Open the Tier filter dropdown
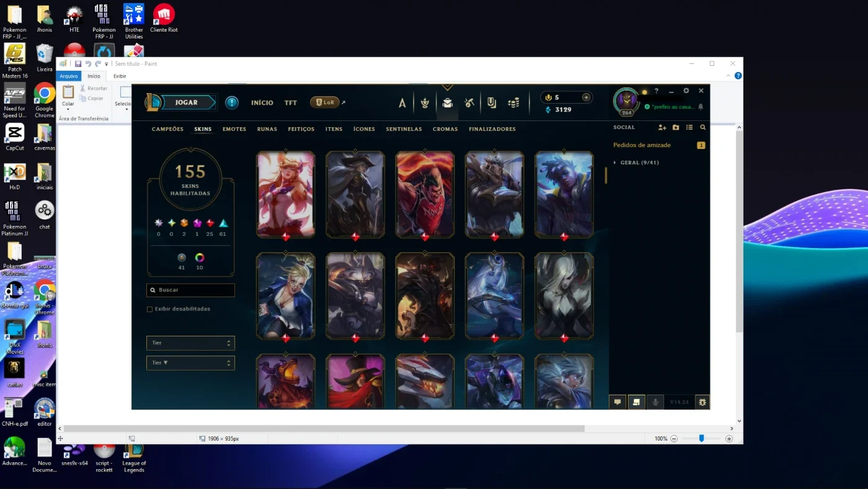 tap(190, 343)
